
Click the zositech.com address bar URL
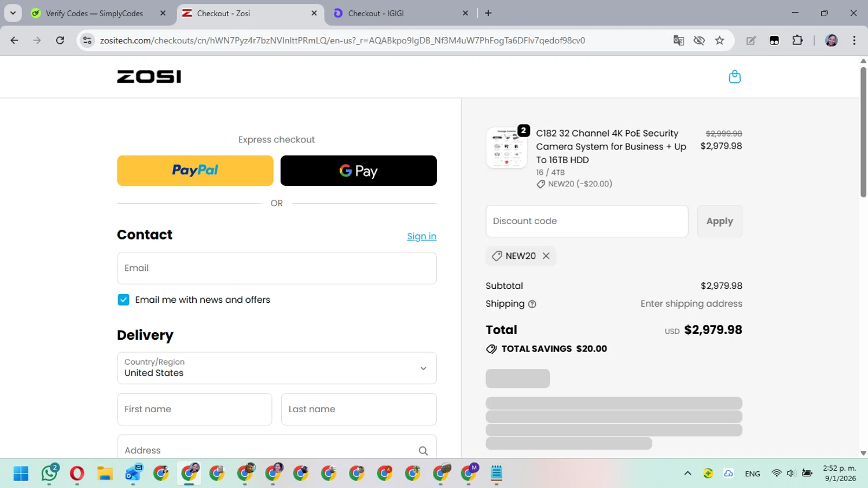[x=343, y=41]
